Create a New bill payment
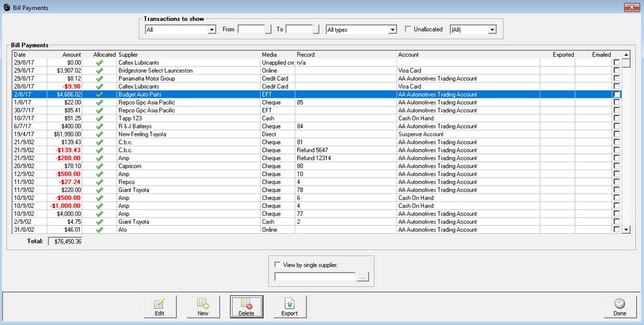The height and width of the screenshot is (325, 644). pyautogui.click(x=203, y=307)
